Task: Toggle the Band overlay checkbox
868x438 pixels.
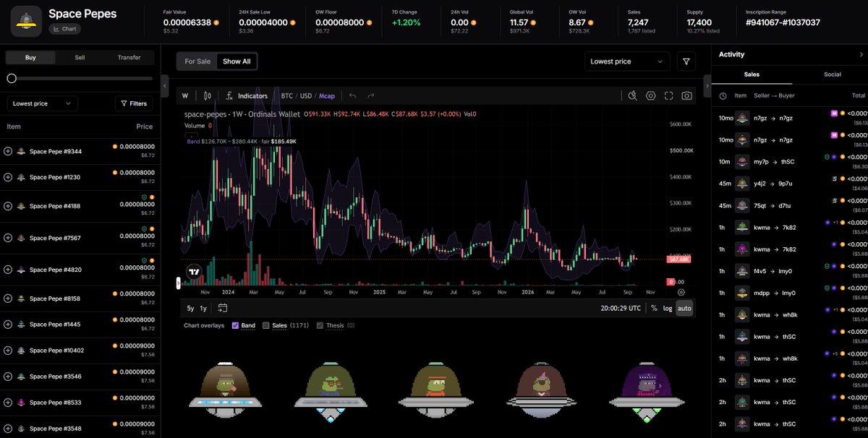Action: 236,326
